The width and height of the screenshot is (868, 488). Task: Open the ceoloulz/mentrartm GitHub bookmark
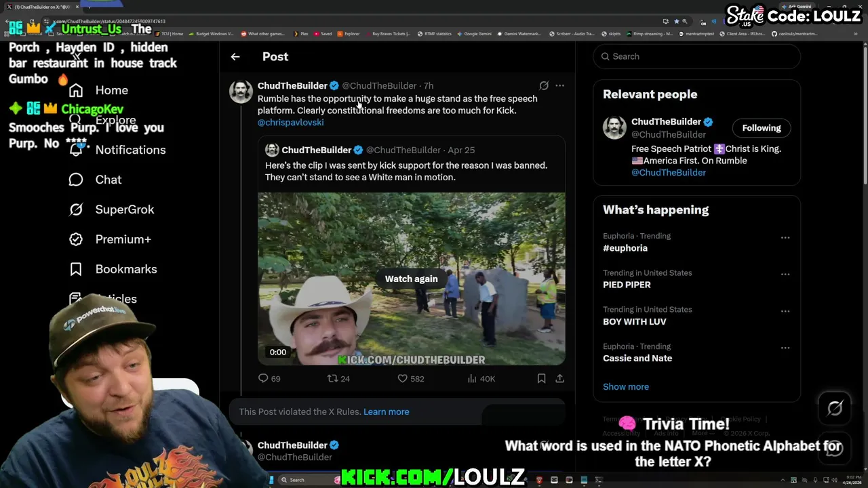794,34
